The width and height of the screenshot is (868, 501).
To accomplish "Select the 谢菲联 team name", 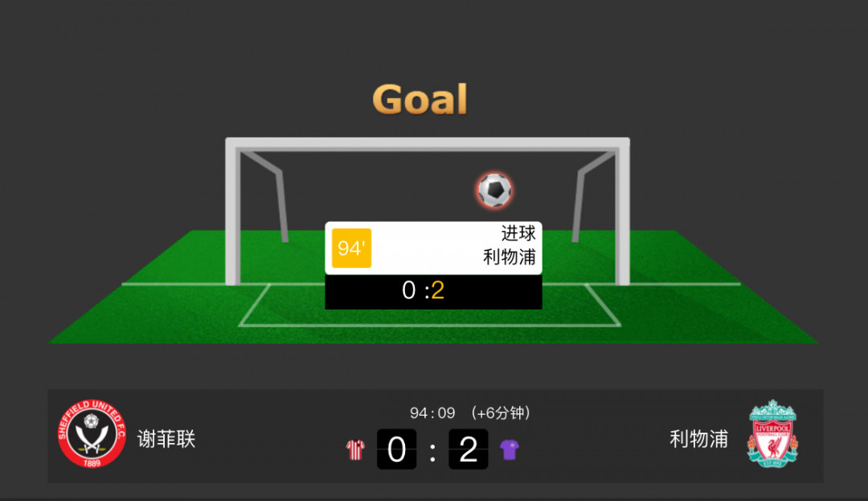I will [x=166, y=439].
